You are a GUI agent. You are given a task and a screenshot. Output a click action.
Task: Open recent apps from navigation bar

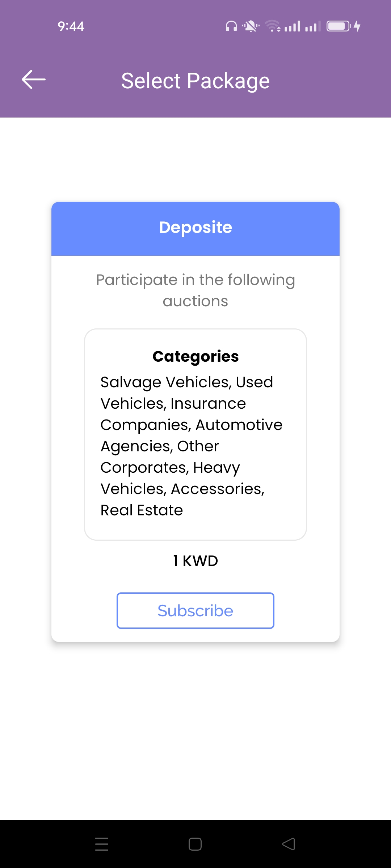point(102,844)
